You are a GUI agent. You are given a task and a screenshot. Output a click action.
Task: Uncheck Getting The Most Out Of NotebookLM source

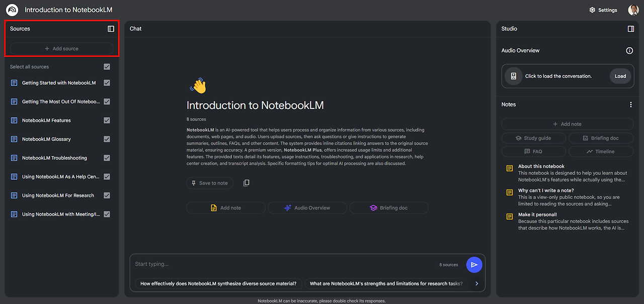coord(107,102)
